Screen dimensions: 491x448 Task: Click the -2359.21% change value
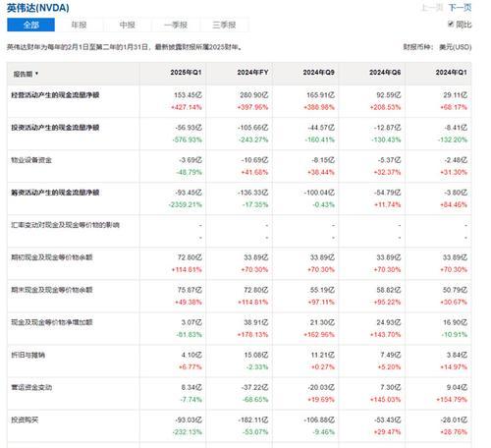[x=186, y=204]
